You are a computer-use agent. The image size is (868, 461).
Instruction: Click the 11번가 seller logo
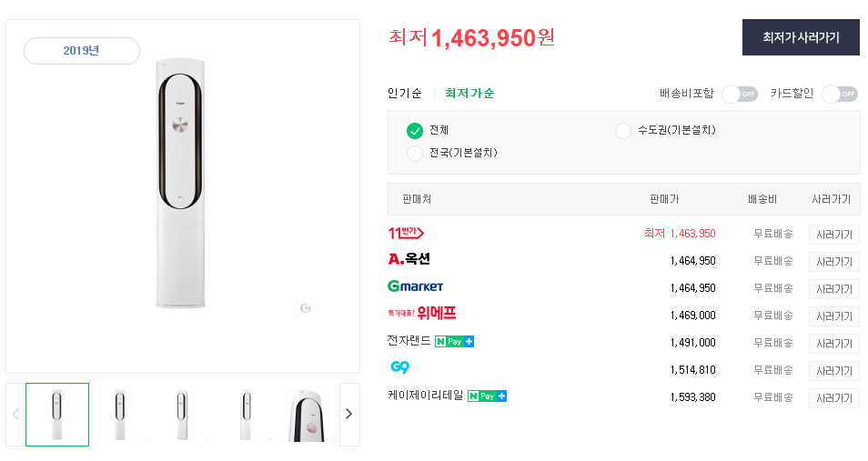coord(406,233)
